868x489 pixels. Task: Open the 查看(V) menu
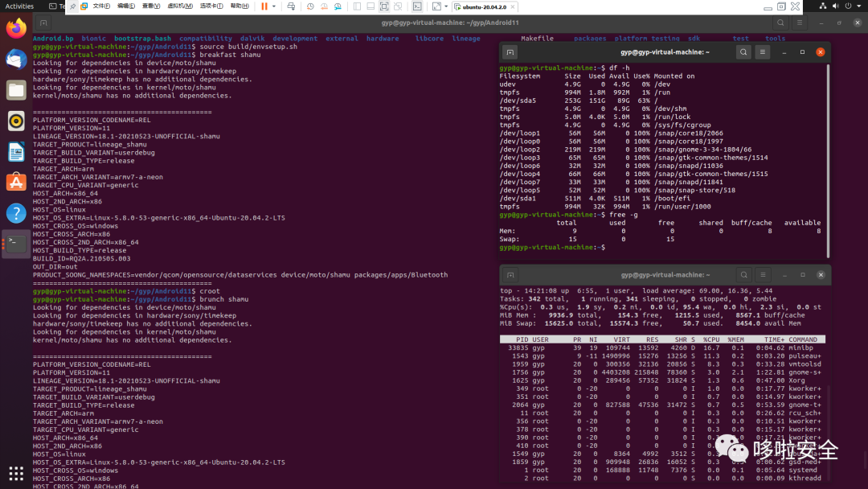tap(151, 6)
